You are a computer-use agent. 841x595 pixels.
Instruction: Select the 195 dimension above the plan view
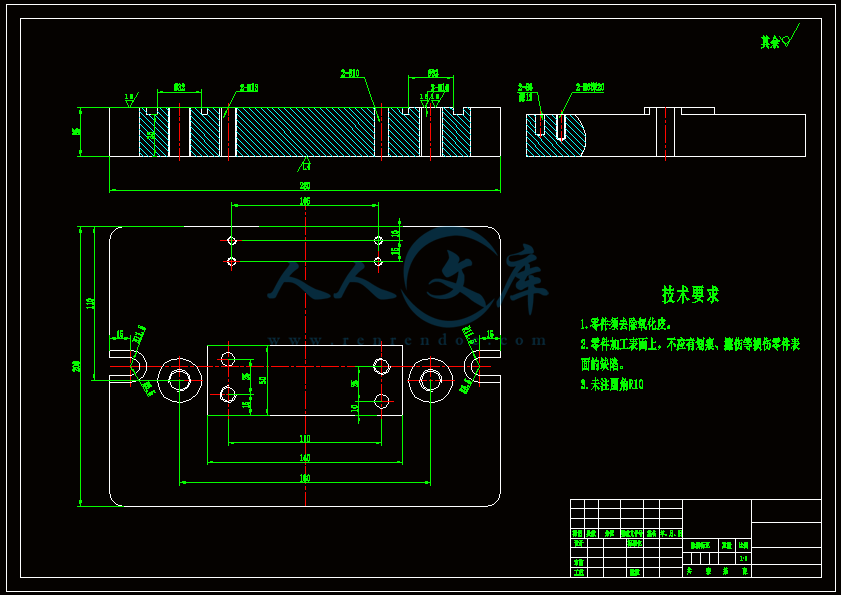tap(305, 201)
